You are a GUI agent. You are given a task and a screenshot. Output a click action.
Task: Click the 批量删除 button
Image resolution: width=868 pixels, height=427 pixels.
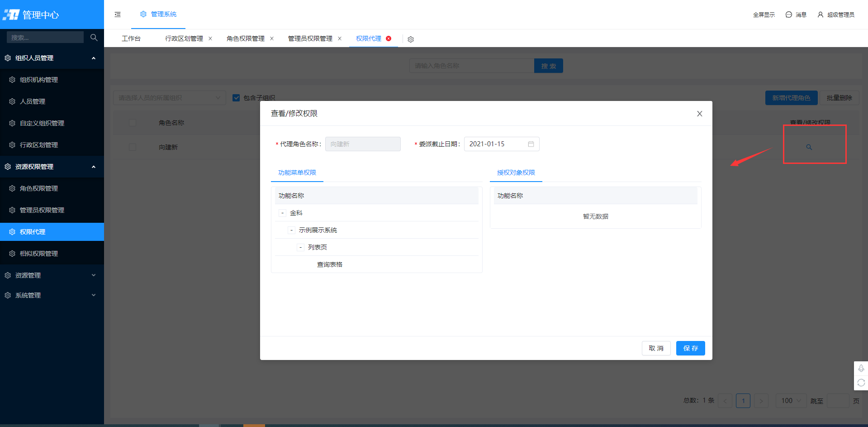pyautogui.click(x=840, y=98)
